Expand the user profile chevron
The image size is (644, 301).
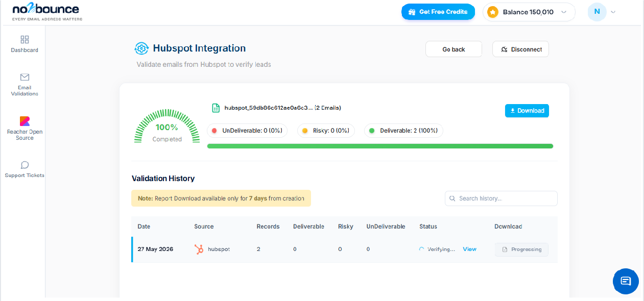point(613,12)
